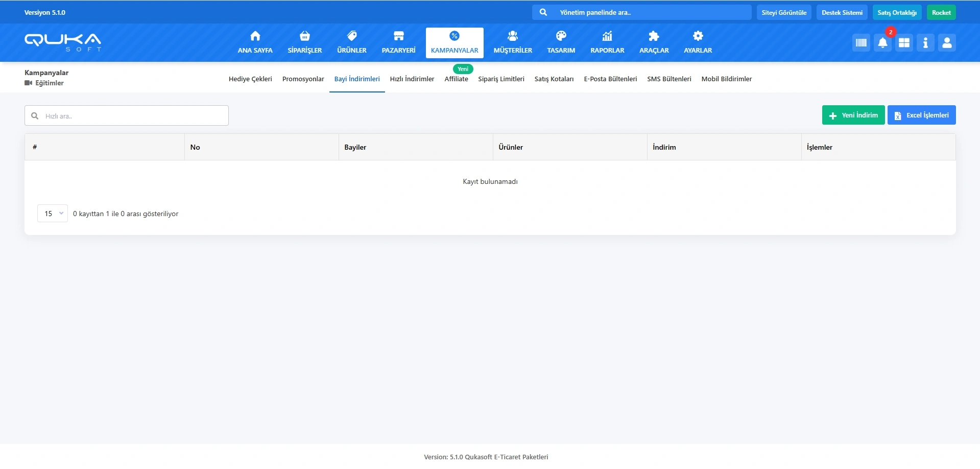Open the user profile icon
This screenshot has height=469, width=980.
(x=947, y=43)
